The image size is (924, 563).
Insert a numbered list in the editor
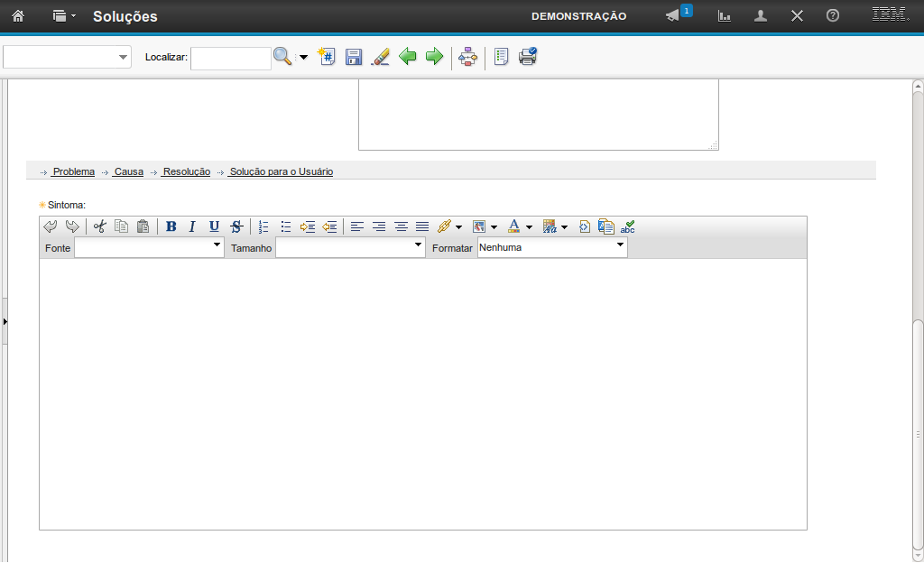click(x=263, y=226)
